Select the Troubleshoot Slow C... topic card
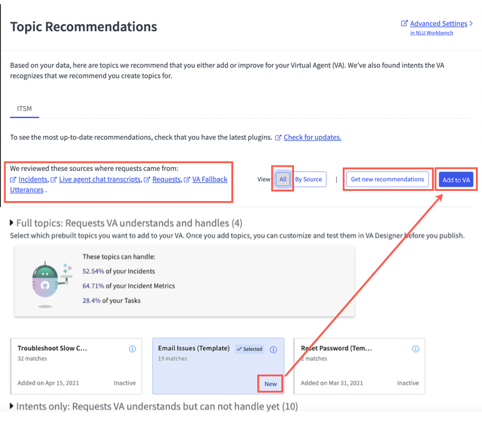This screenshot has height=448, width=482. 77,366
